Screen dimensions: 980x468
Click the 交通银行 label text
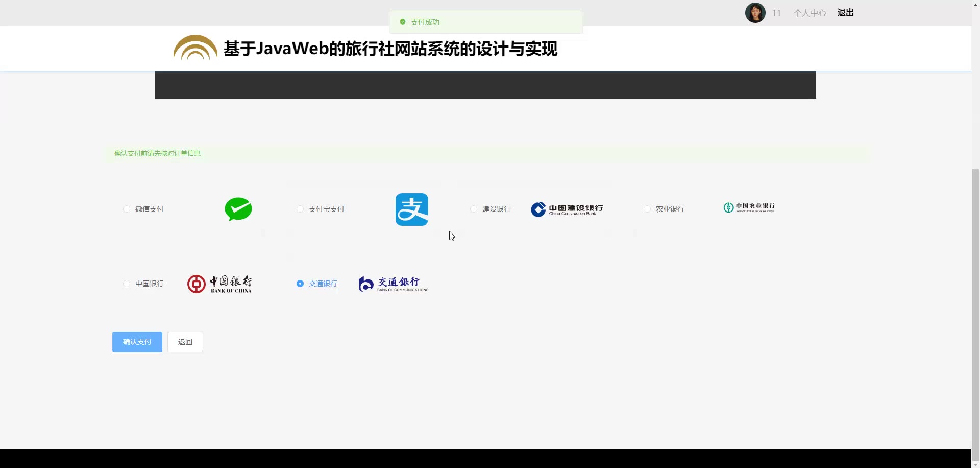coord(323,284)
